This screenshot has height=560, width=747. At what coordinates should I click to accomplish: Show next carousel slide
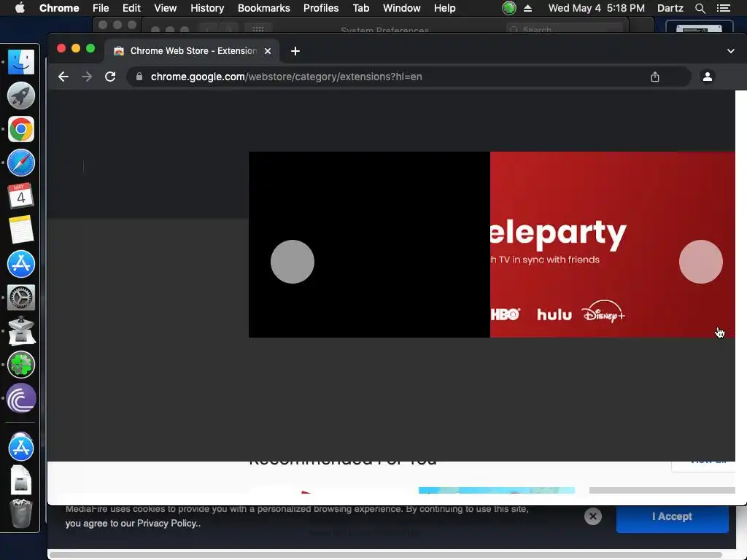[x=701, y=262]
